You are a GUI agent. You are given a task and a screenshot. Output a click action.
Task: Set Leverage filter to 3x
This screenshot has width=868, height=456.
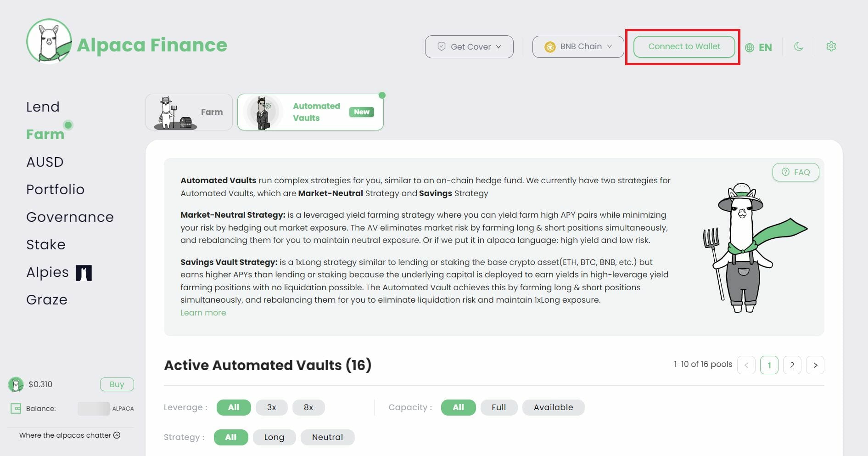pos(272,407)
